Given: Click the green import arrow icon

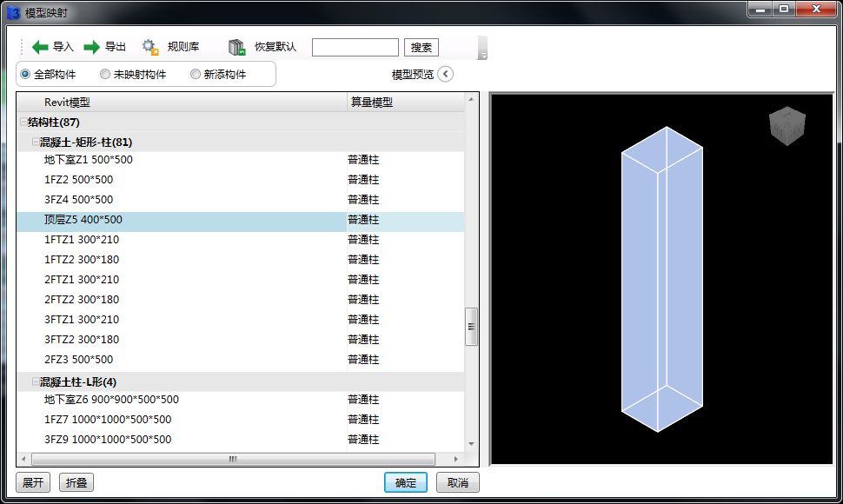Looking at the screenshot, I should click(40, 47).
